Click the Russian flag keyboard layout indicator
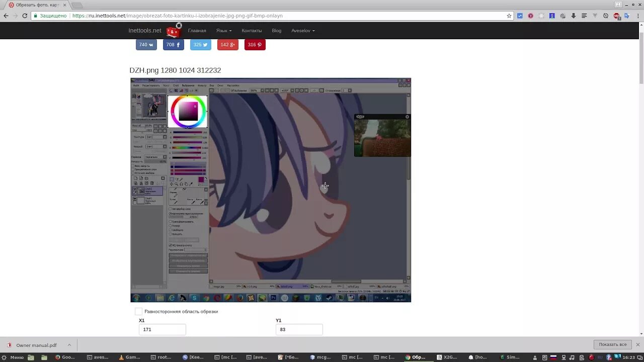 [x=553, y=357]
